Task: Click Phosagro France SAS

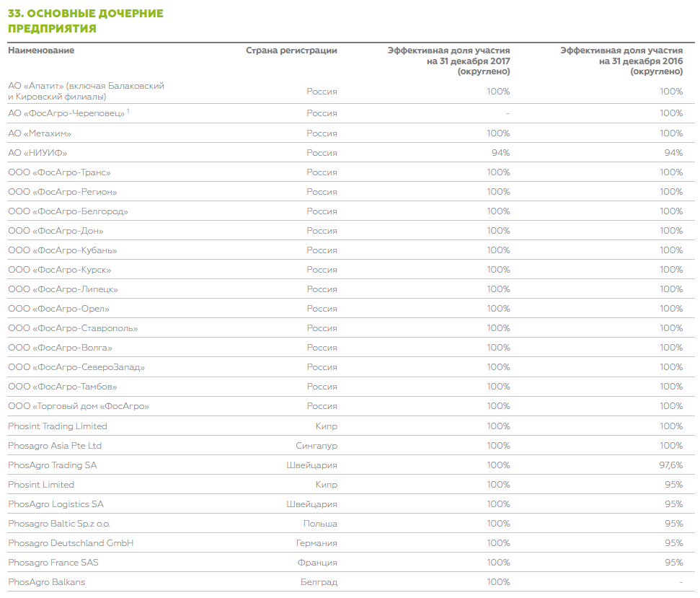Action: coord(53,563)
